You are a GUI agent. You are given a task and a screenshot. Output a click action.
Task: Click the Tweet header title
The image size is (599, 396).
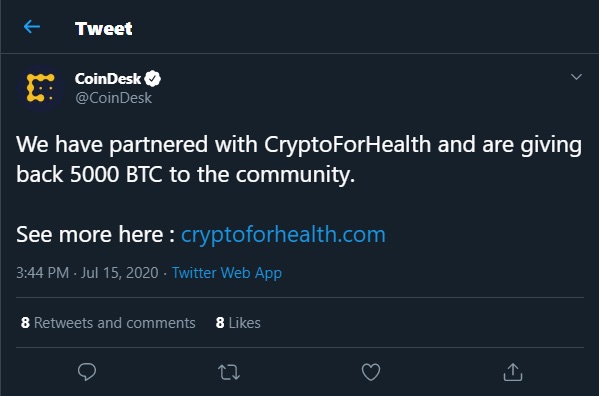104,29
